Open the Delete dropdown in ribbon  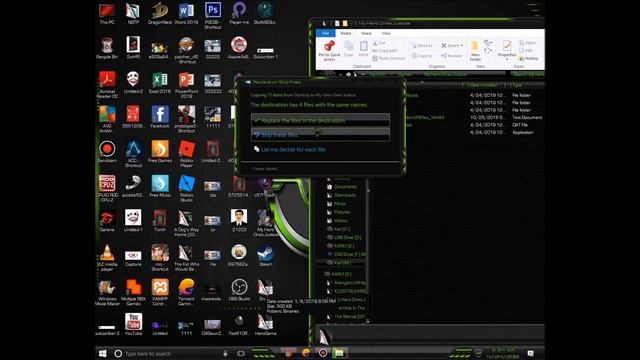pyautogui.click(x=452, y=46)
